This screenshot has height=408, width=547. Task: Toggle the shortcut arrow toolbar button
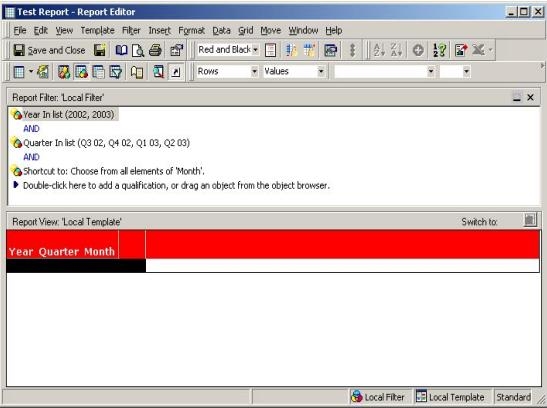point(176,72)
